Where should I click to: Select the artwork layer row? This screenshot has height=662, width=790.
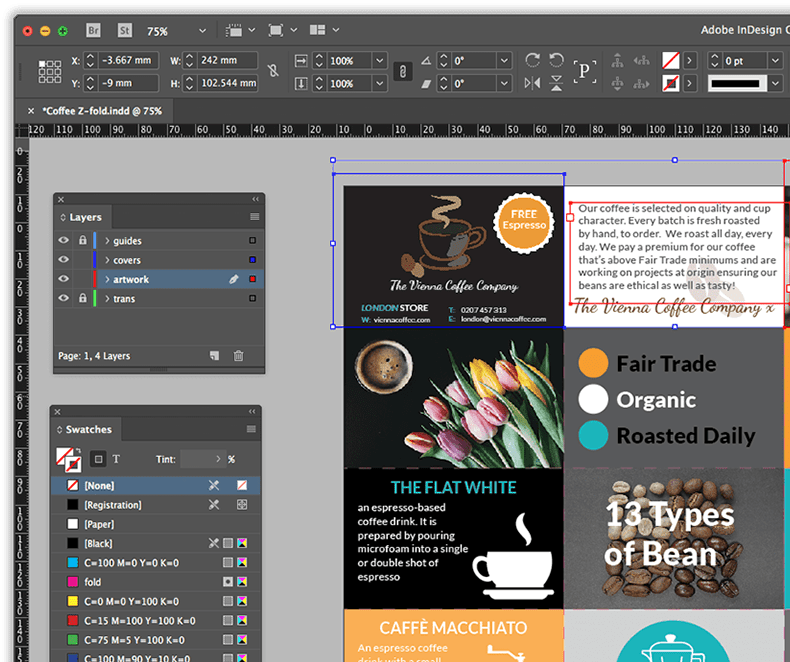159,279
